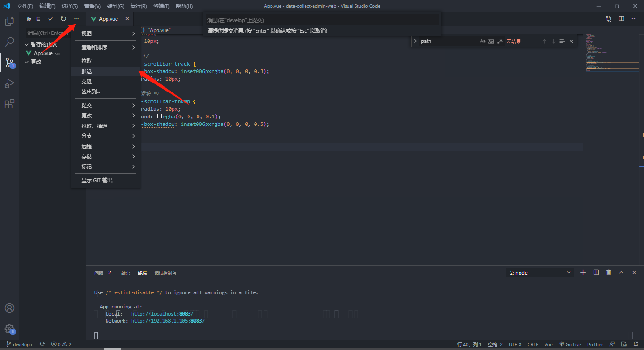This screenshot has height=350, width=644.
Task: Open the Search view in activity bar
Action: 9,42
